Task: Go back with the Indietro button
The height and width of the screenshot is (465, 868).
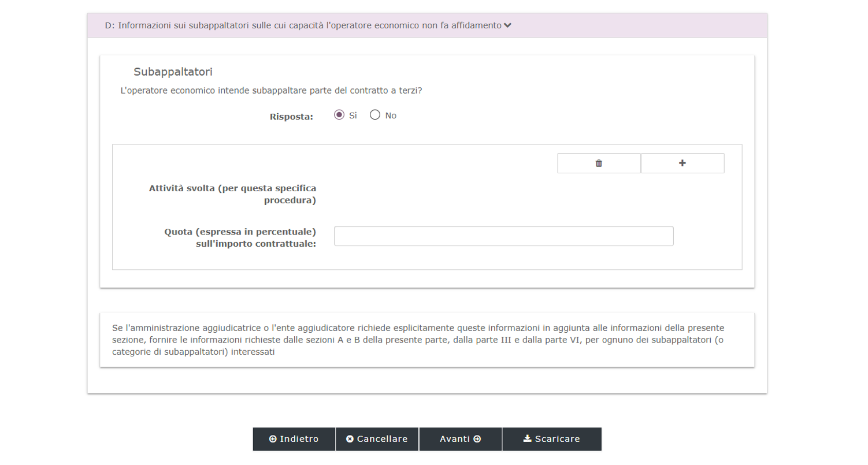Action: coord(294,439)
